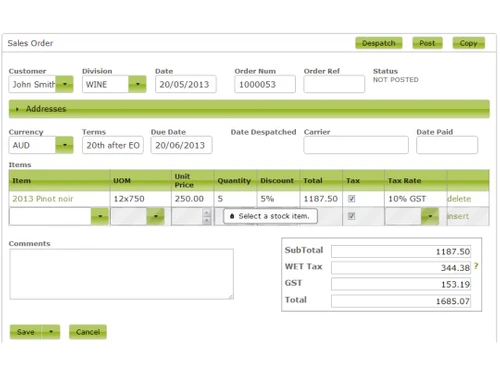Click the Quantity column header
The width and height of the screenshot is (500, 375).
tap(234, 181)
